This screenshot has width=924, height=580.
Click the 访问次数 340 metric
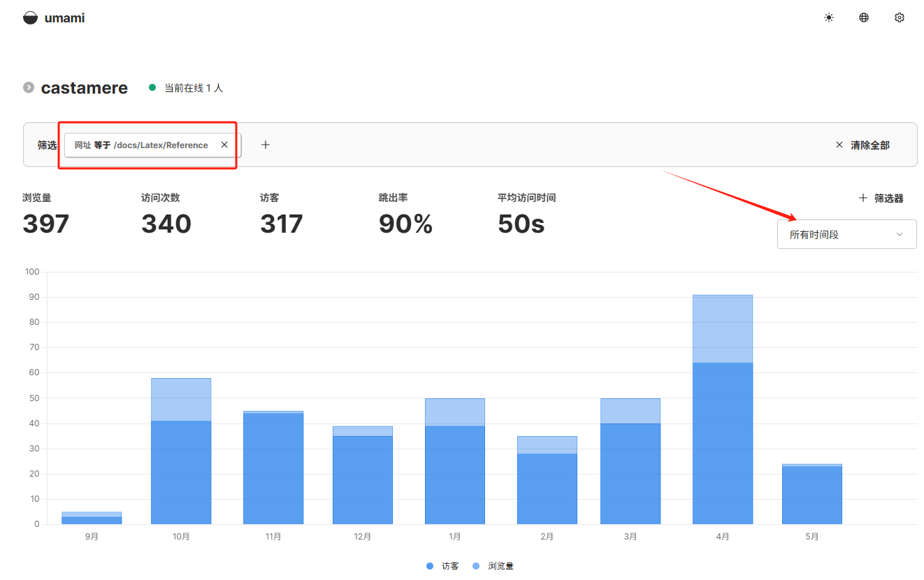(x=166, y=215)
